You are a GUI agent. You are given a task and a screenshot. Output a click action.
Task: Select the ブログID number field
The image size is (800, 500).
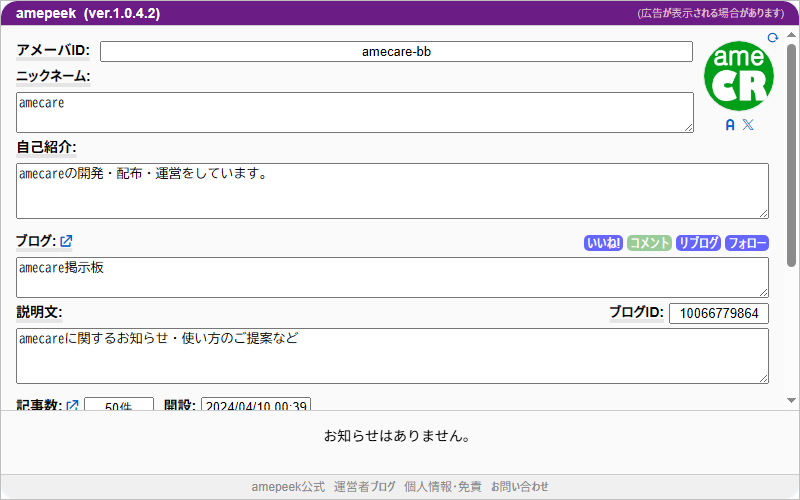tap(718, 314)
